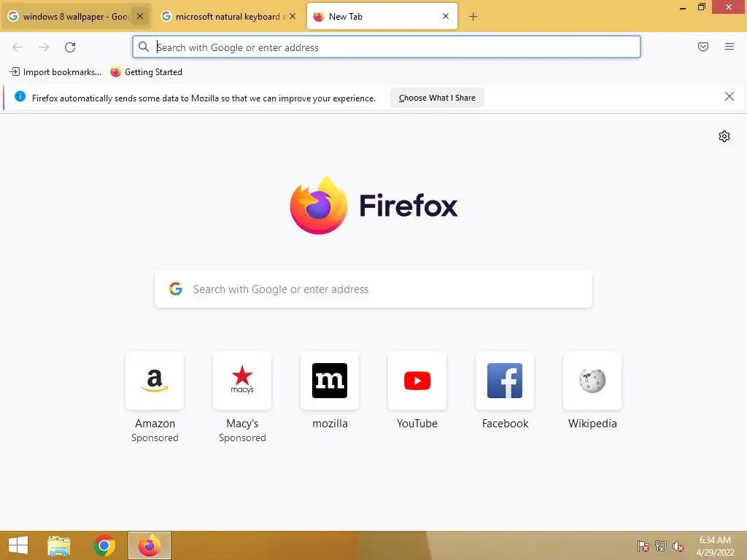This screenshot has width=747, height=560.
Task: Switch to microsoft natural keyboard tab
Action: tap(228, 16)
